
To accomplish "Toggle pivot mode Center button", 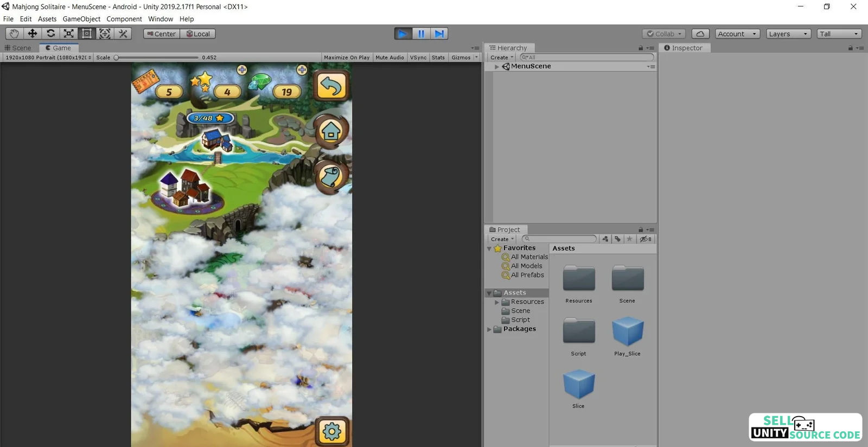I will pyautogui.click(x=162, y=34).
